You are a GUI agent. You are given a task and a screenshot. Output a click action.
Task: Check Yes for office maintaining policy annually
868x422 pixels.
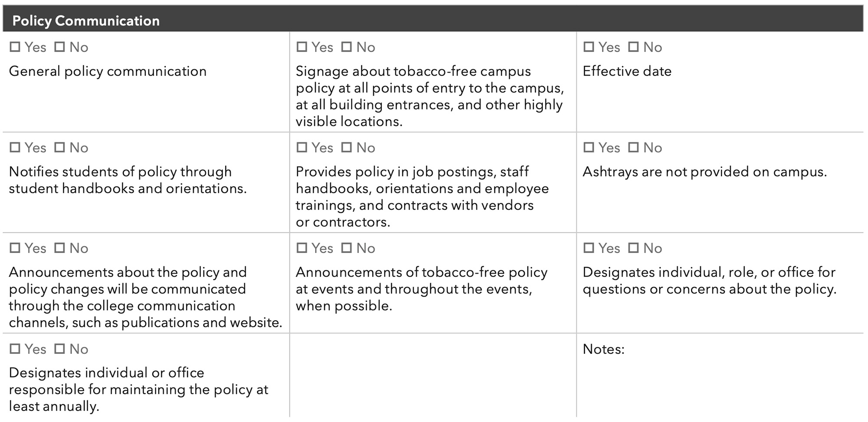point(15,349)
